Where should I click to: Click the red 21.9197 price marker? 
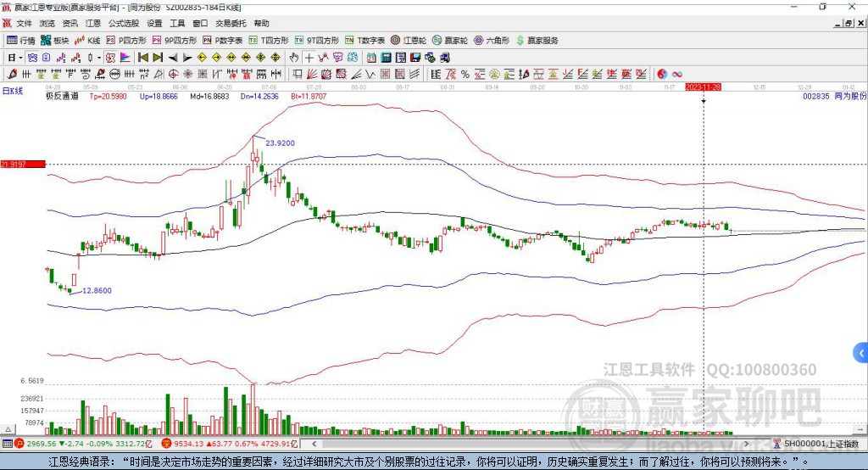point(23,164)
